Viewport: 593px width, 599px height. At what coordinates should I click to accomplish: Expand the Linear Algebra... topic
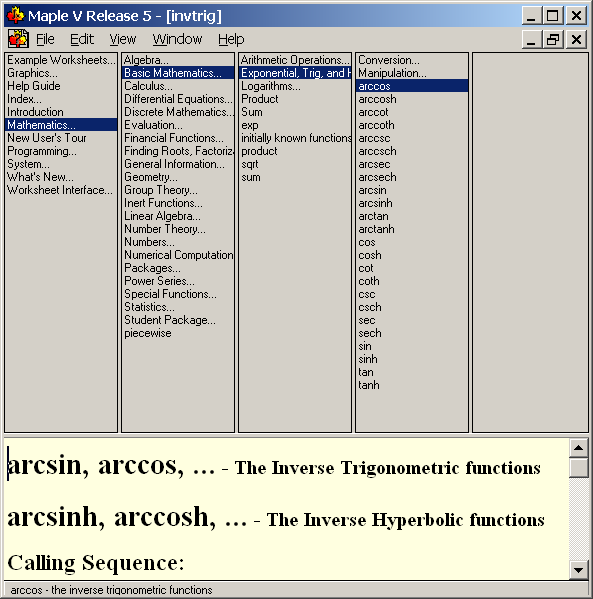tap(162, 216)
